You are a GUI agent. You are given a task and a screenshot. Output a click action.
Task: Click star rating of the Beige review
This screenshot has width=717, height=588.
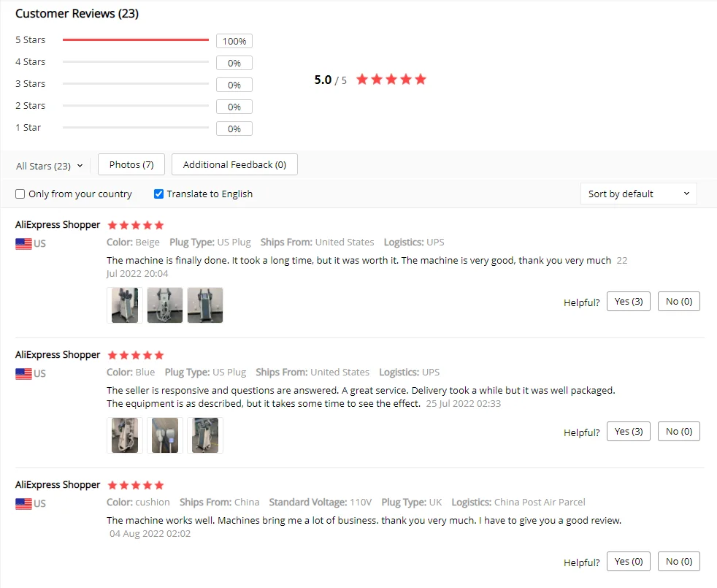136,225
